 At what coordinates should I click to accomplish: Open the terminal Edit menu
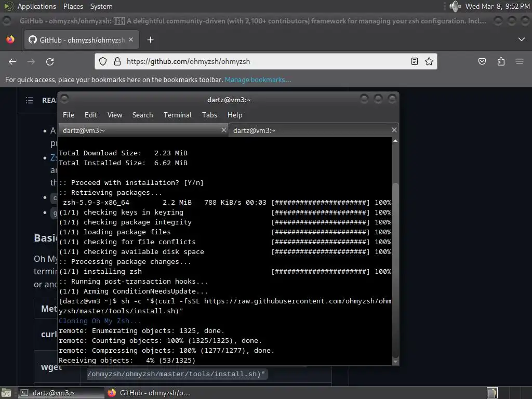point(90,115)
